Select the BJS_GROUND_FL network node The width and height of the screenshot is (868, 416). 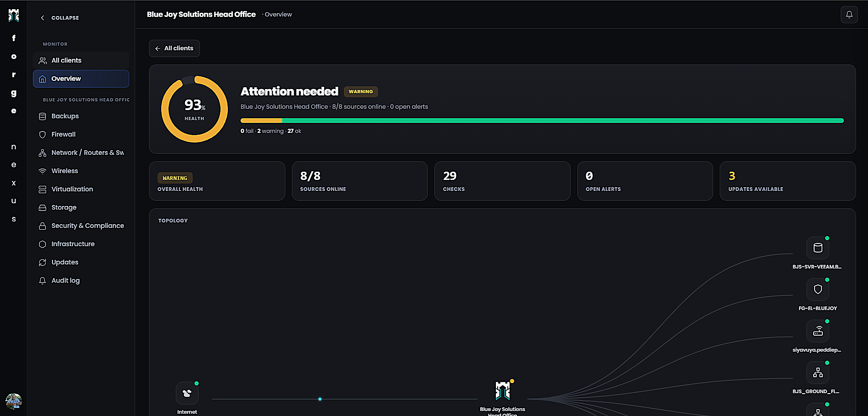818,373
